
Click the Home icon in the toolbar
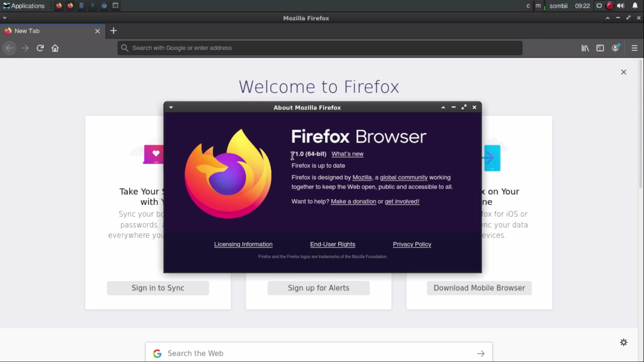(55, 48)
